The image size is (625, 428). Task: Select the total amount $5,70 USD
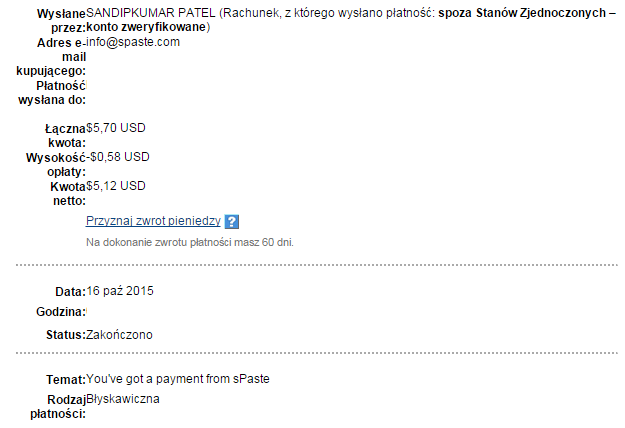pos(116,128)
